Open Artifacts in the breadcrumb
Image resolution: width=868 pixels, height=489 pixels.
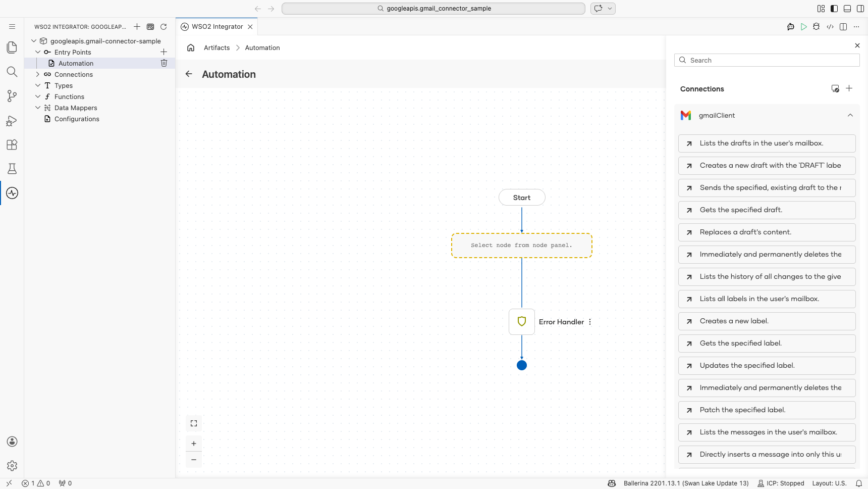[217, 47]
